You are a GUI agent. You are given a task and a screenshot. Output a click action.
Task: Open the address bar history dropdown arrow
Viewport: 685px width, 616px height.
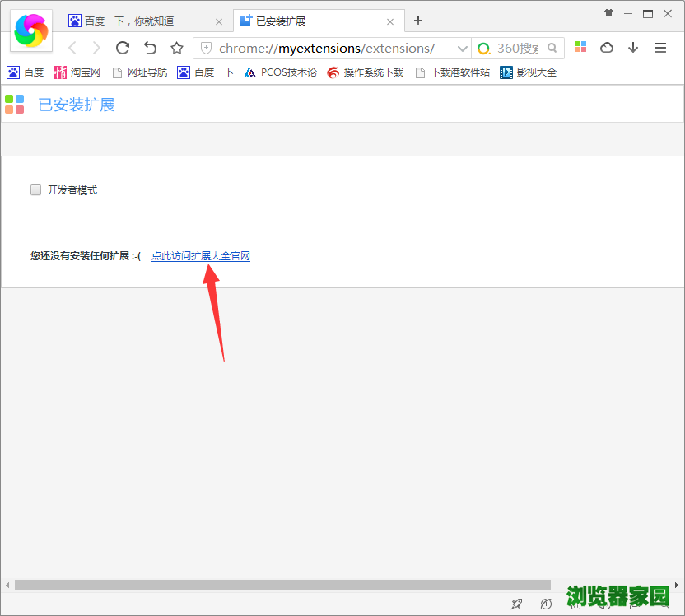462,48
